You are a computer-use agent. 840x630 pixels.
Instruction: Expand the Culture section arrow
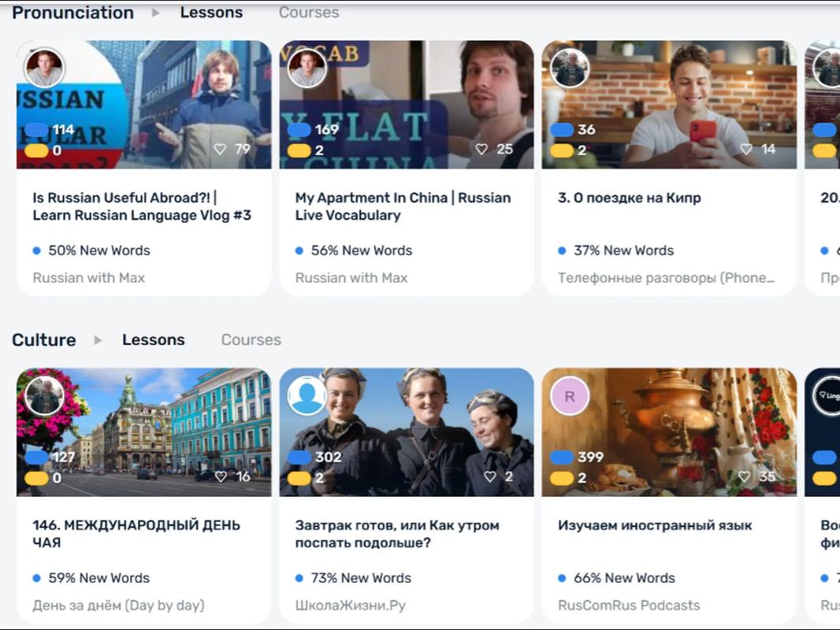[x=98, y=340]
